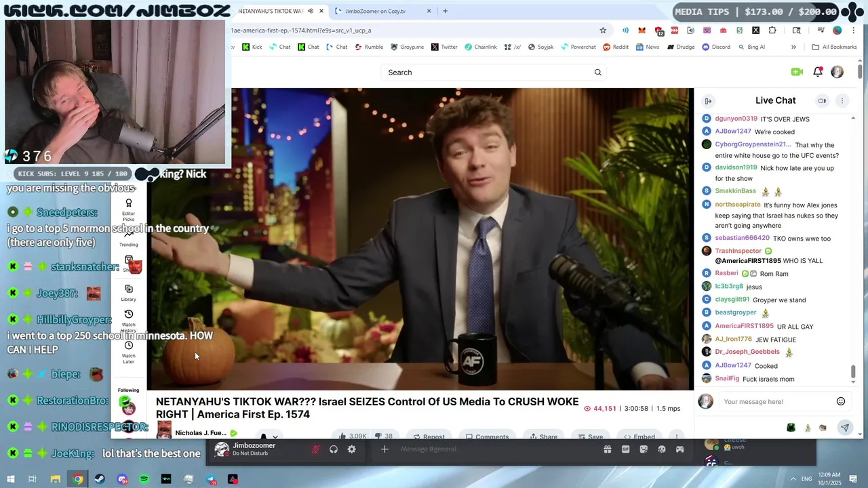Toggle Discord headphones deafen

[334, 449]
